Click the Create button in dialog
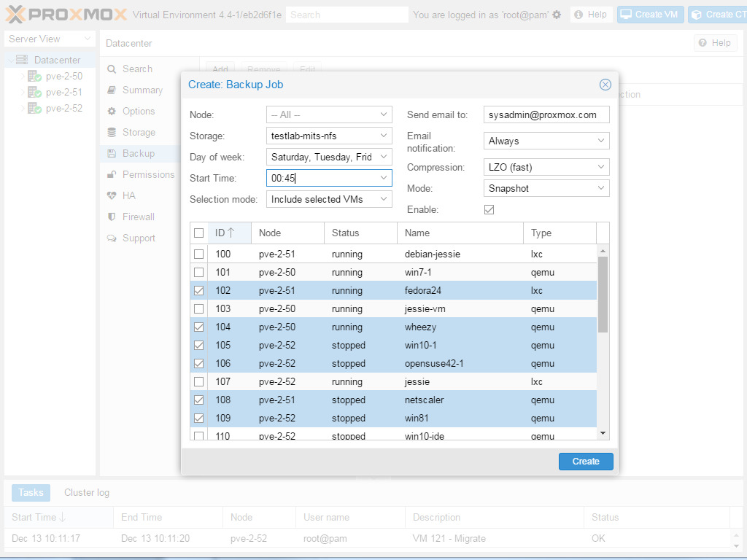Image resolution: width=747 pixels, height=560 pixels. 586,462
